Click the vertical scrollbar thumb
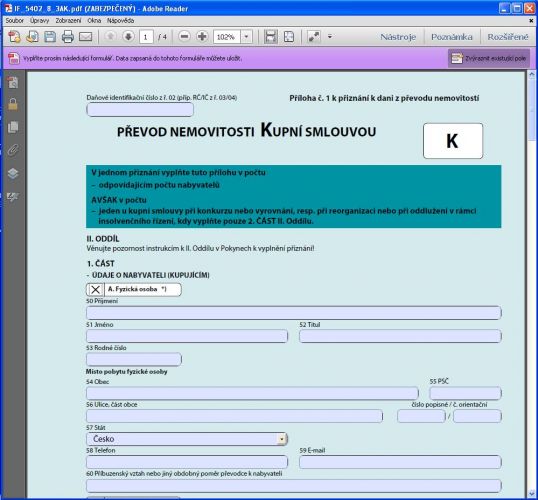The height and width of the screenshot is (500, 538). pyautogui.click(x=532, y=109)
